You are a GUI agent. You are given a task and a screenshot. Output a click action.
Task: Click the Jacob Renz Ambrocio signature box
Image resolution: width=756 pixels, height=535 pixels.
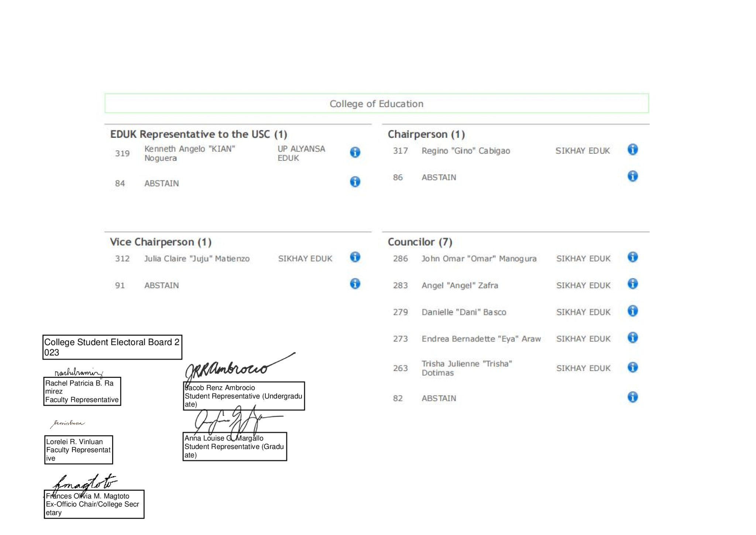tap(244, 396)
